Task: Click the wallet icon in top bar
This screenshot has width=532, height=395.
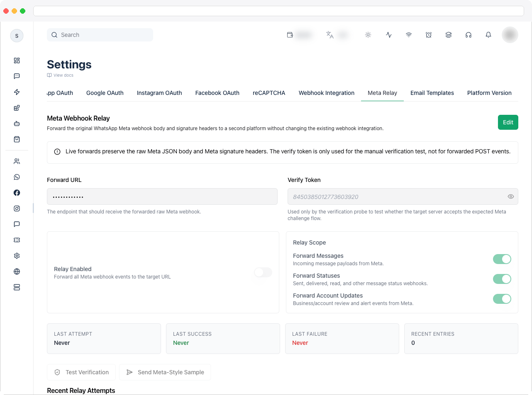Action: click(x=290, y=35)
